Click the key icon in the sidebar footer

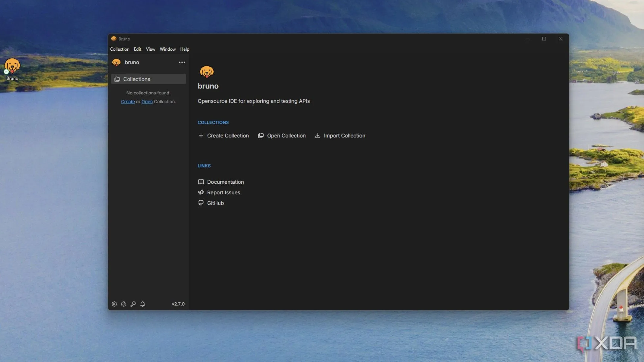(133, 304)
